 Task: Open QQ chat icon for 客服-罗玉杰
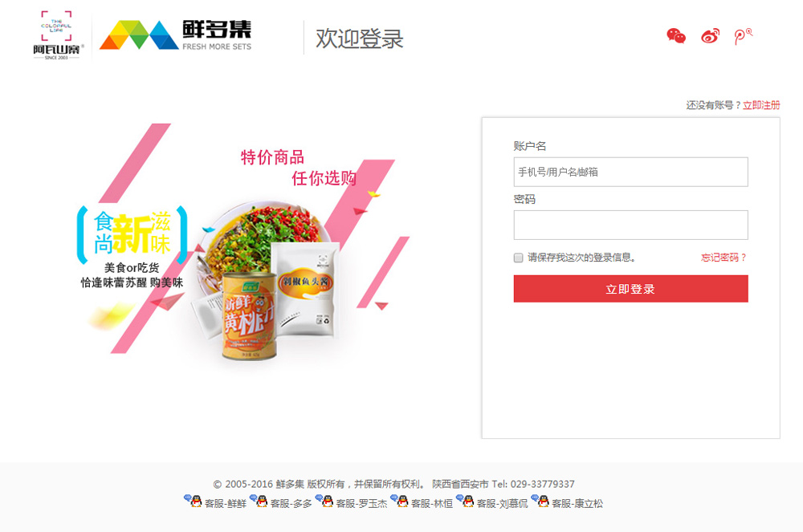pyautogui.click(x=324, y=501)
